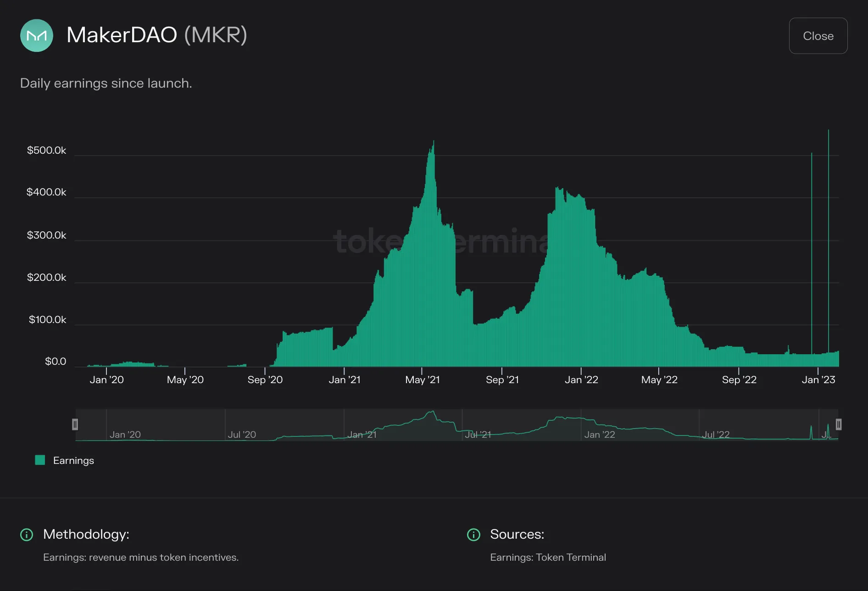The height and width of the screenshot is (591, 868).
Task: Click the Jul '20 navigator label
Action: coord(242,435)
